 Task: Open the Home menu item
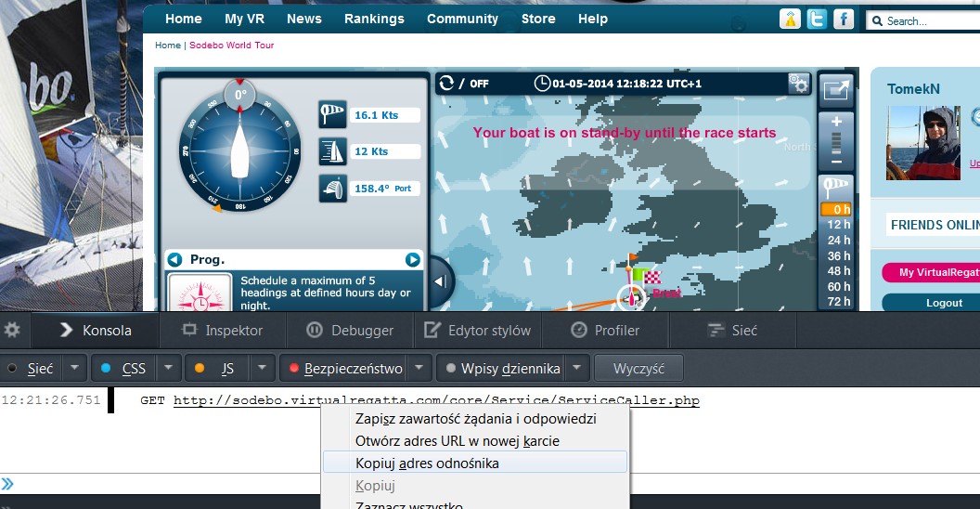[x=183, y=19]
